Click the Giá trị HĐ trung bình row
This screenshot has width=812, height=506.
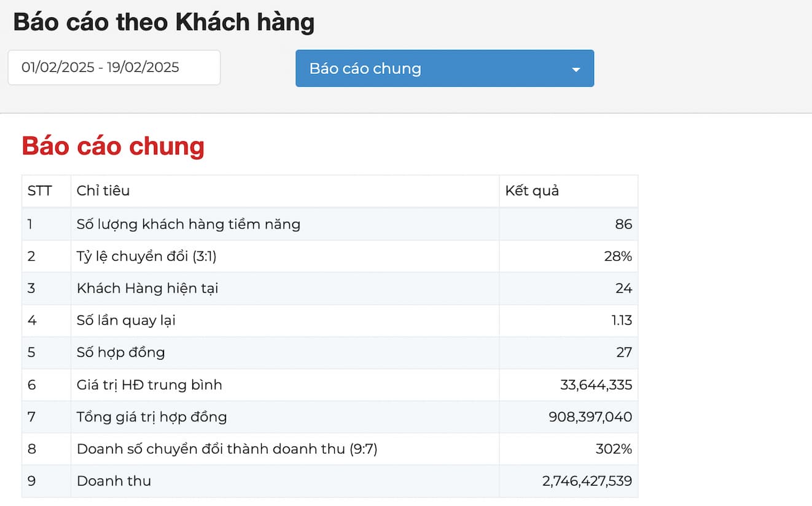point(149,385)
